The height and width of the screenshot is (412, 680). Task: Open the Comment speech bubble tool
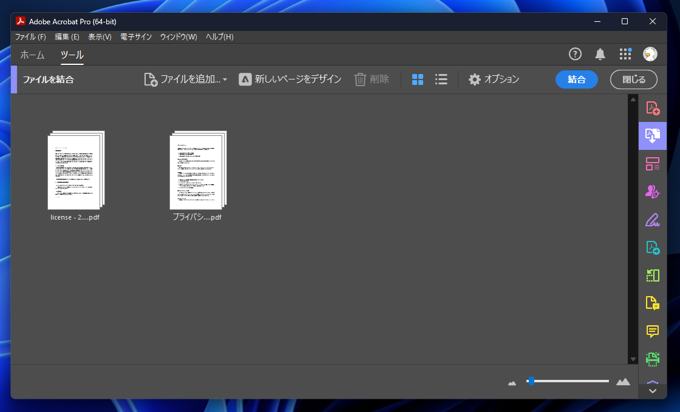click(653, 331)
